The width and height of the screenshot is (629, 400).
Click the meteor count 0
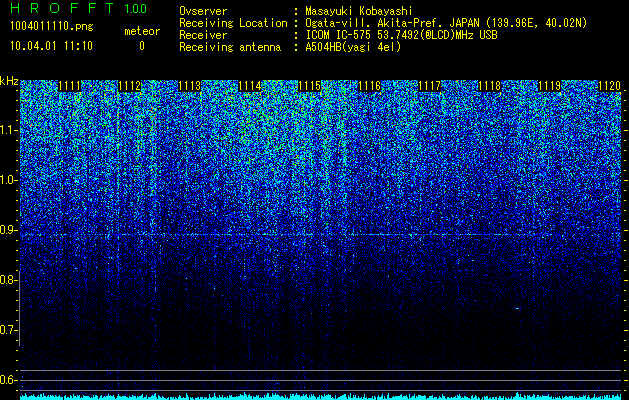pyautogui.click(x=142, y=46)
